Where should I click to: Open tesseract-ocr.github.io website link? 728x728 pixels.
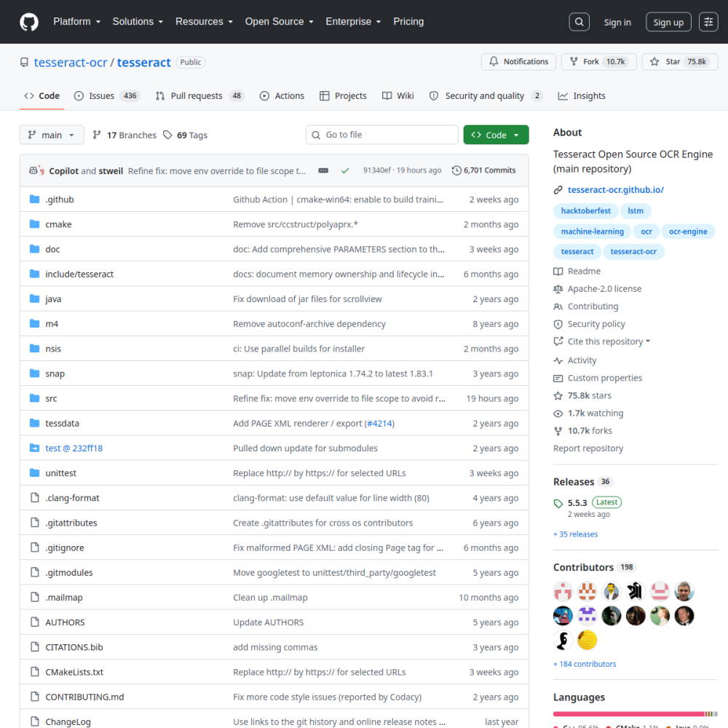pyautogui.click(x=616, y=190)
